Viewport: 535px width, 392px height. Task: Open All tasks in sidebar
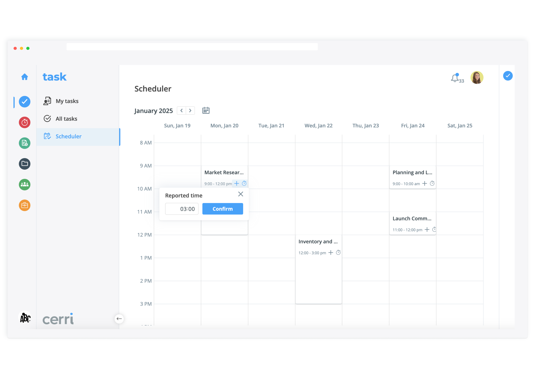(x=66, y=119)
